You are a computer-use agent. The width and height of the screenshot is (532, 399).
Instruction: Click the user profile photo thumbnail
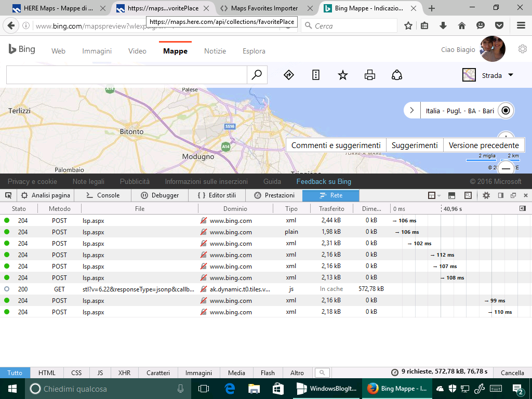493,49
